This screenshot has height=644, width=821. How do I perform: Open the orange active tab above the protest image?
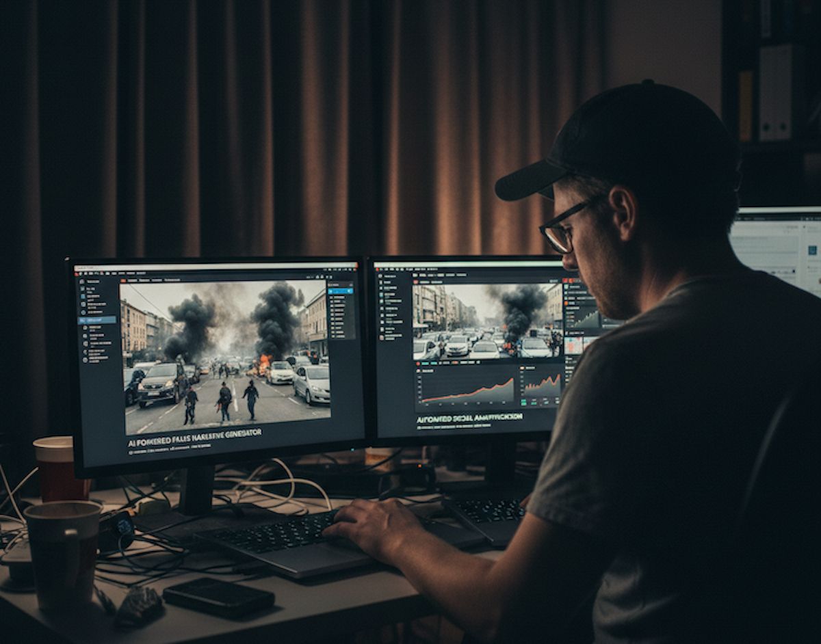coord(124,280)
